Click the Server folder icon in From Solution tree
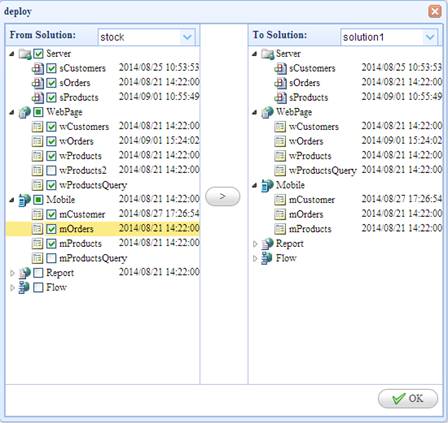Screen dimensions: 448x423 point(25,54)
